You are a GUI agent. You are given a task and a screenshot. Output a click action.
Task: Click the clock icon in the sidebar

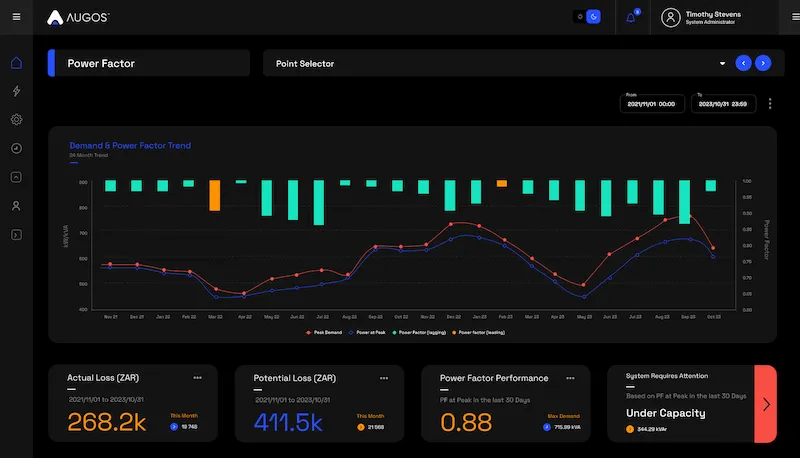pos(16,148)
